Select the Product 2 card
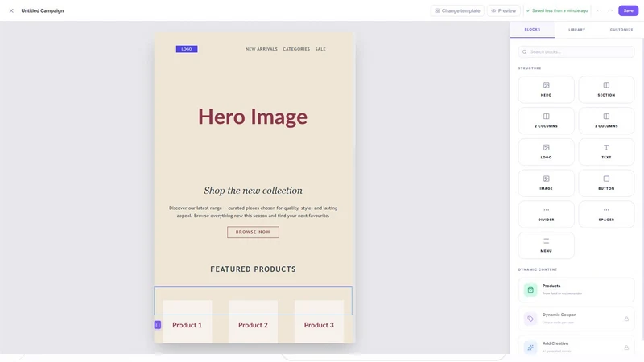Screen dimensions: 644x362 (253, 323)
